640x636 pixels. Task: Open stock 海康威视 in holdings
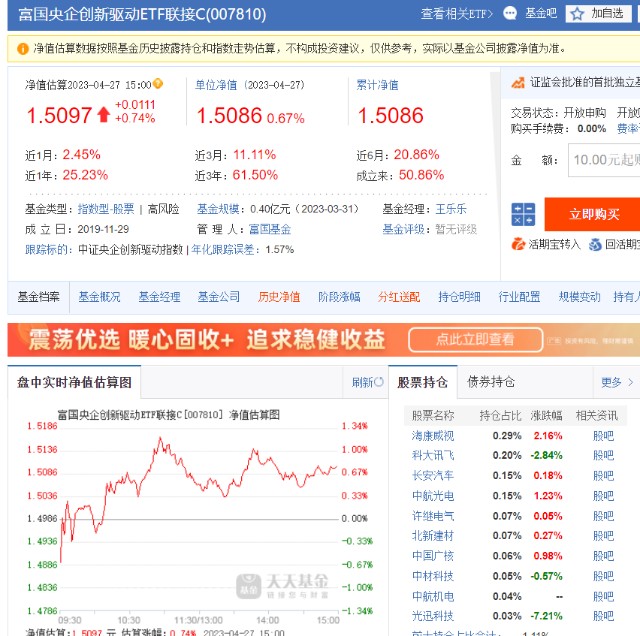[433, 436]
